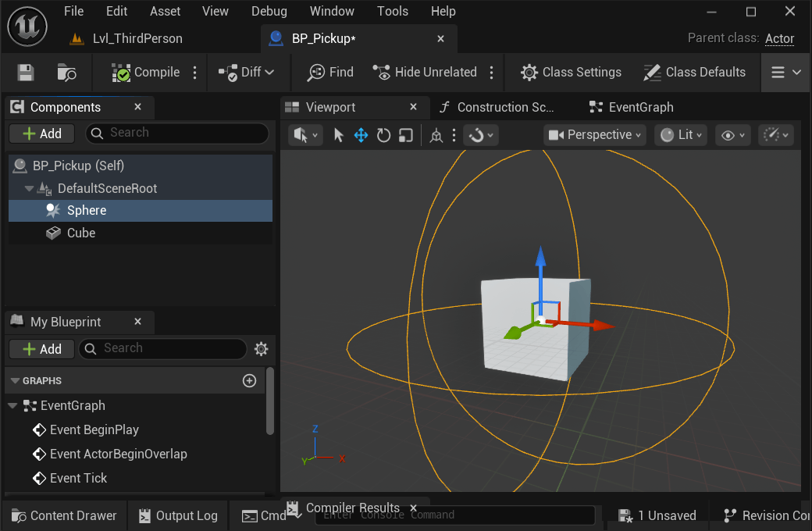Viewport: 812px width, 531px height.
Task: Activate the select object cursor tool
Action: point(339,135)
